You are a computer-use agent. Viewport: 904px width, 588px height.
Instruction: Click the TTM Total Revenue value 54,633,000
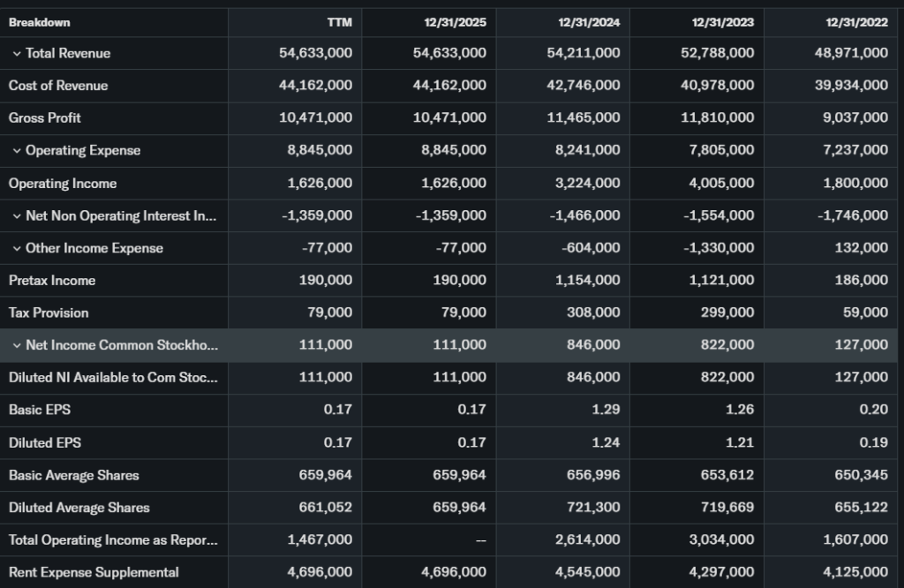coord(316,54)
